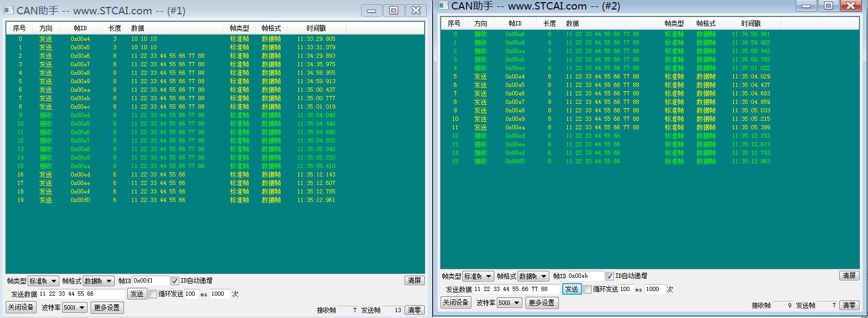Click the 100 ms interval field in window #1
Screen dimensions: 868x318
(x=191, y=294)
